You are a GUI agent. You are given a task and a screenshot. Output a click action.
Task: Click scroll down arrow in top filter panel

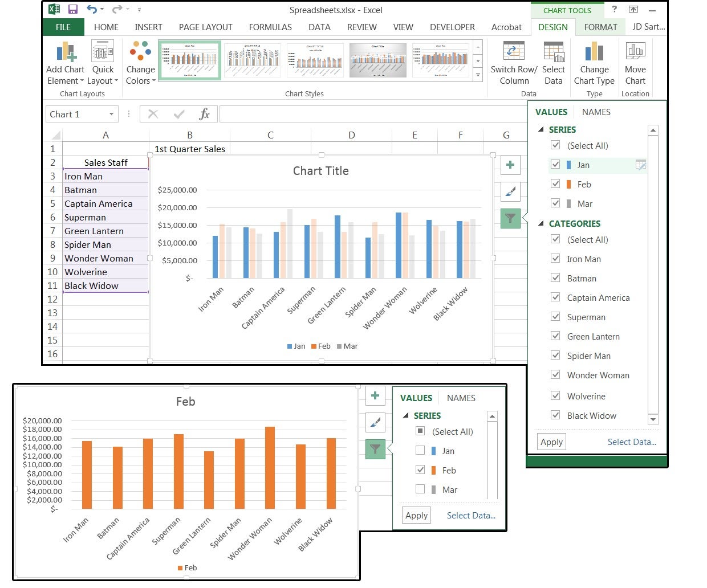point(653,420)
